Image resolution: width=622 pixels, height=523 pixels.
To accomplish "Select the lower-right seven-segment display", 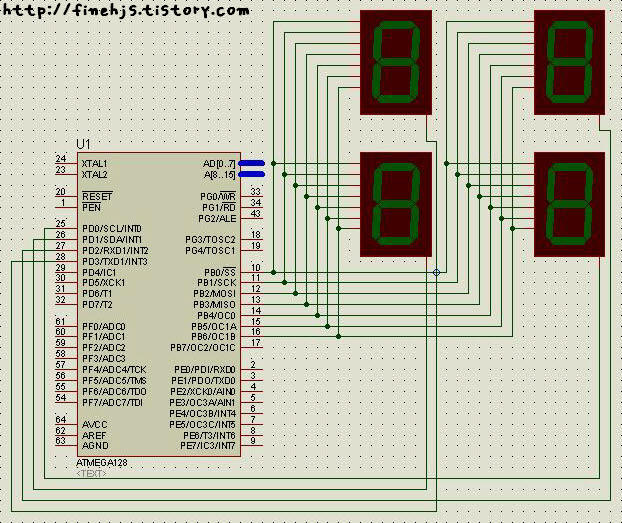I will tap(570, 204).
